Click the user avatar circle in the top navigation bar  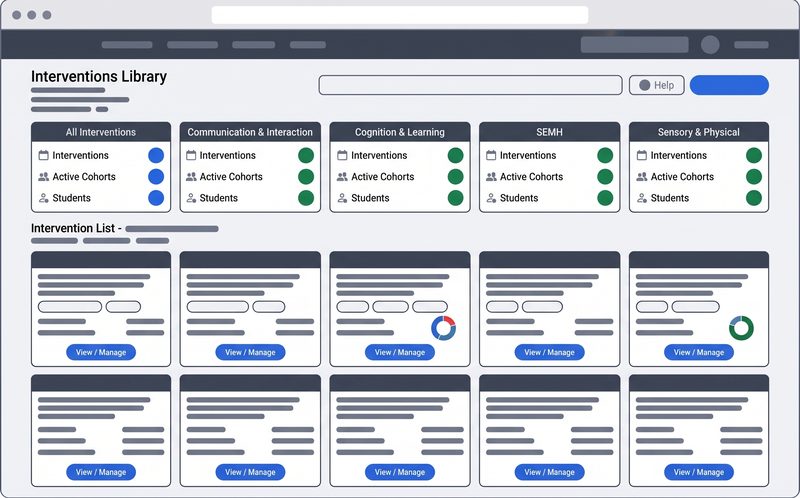point(710,45)
